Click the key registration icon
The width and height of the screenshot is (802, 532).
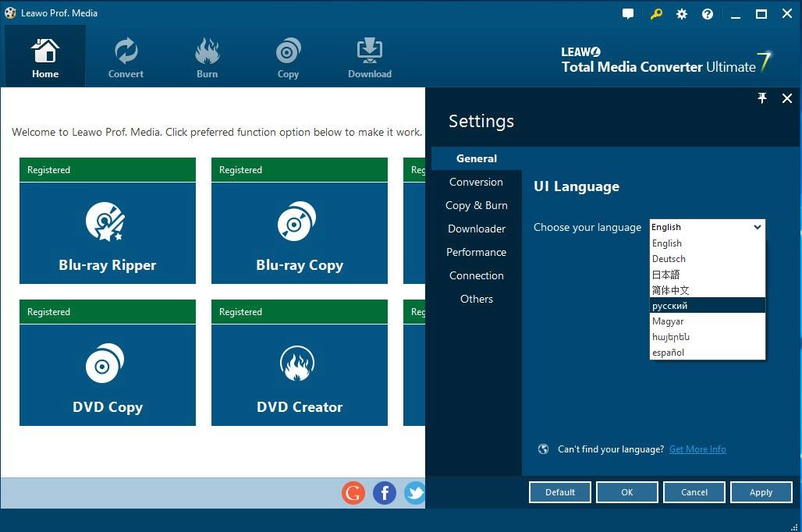click(656, 14)
